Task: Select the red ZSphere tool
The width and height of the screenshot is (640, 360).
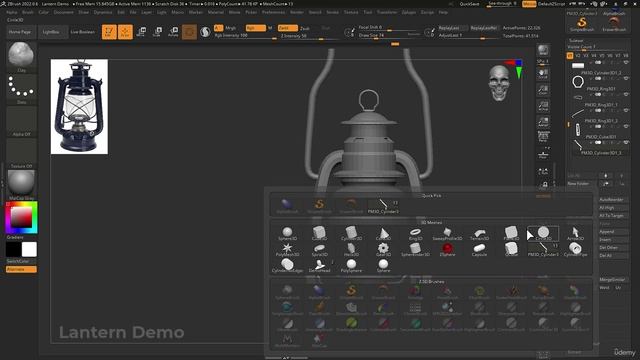Action: click(x=447, y=250)
